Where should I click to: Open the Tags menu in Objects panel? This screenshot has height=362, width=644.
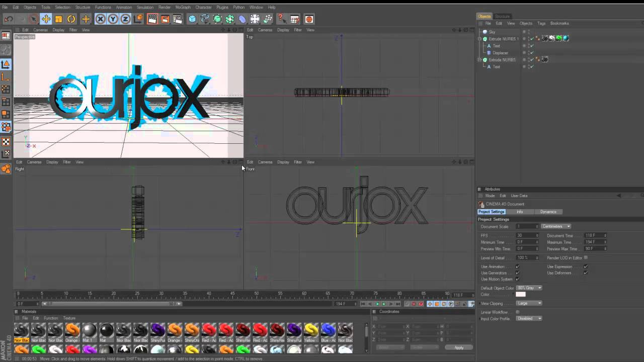pyautogui.click(x=541, y=23)
